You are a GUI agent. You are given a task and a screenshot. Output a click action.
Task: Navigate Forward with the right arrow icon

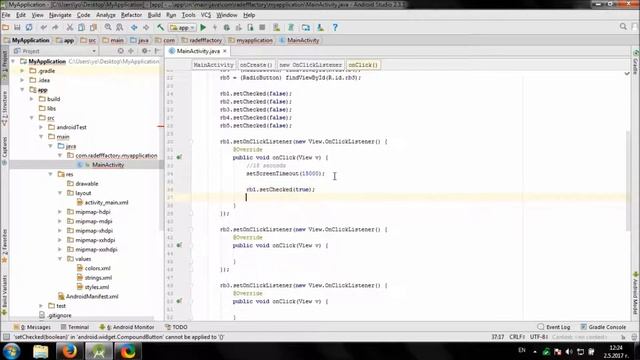146,27
